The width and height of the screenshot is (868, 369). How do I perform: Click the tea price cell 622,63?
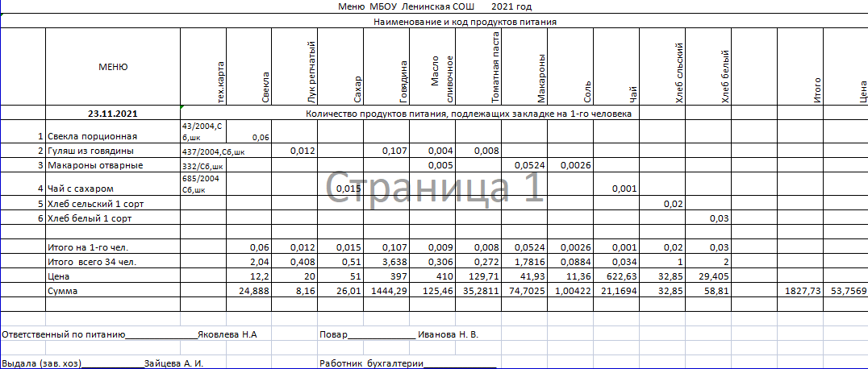click(619, 276)
